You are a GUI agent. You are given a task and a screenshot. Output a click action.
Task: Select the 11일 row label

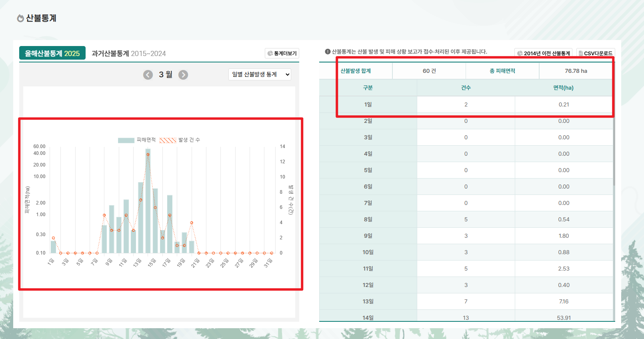click(x=368, y=269)
